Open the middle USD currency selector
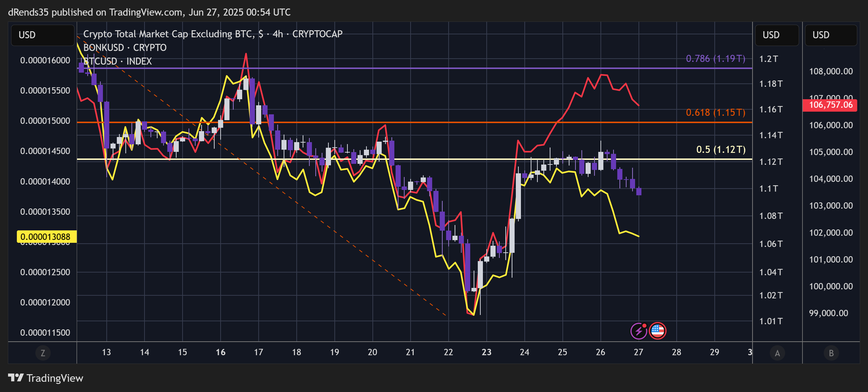 pyautogui.click(x=777, y=35)
